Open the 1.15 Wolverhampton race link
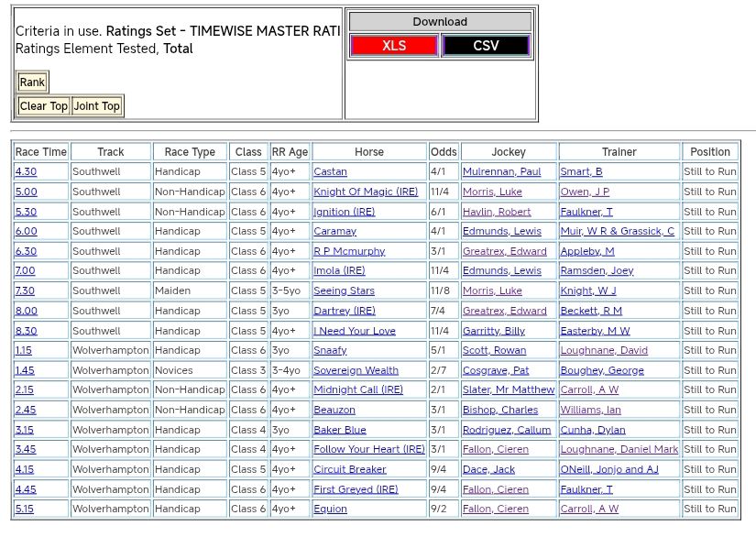Screen dimensions: 756x537 (25, 350)
